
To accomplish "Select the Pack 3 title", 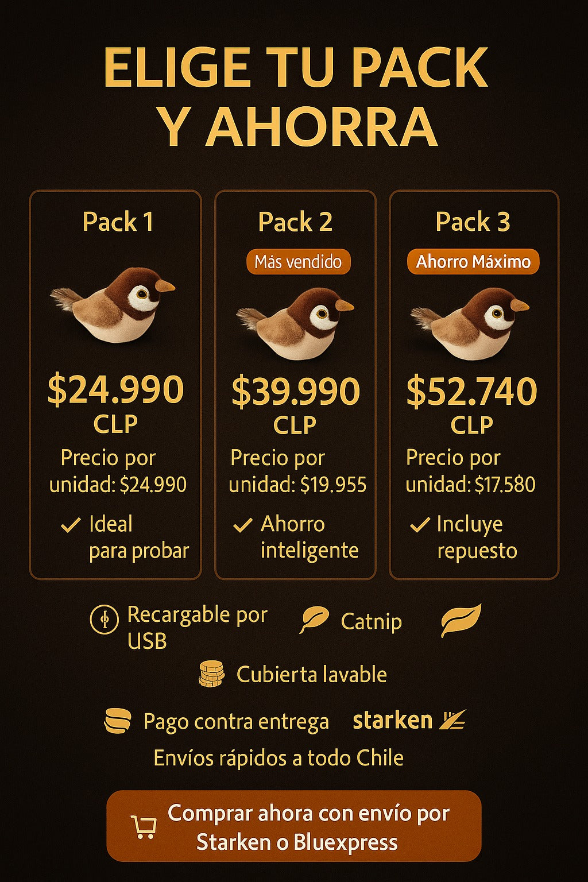I will coord(473,222).
